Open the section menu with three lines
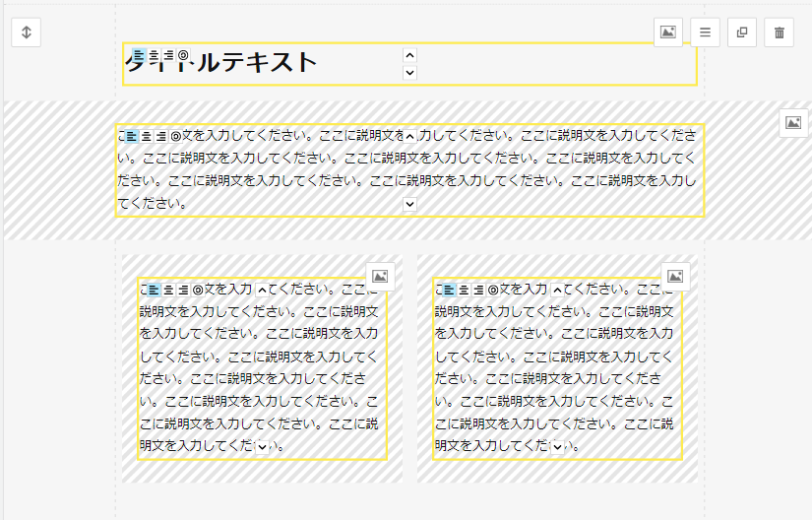The width and height of the screenshot is (812, 520). [x=705, y=32]
